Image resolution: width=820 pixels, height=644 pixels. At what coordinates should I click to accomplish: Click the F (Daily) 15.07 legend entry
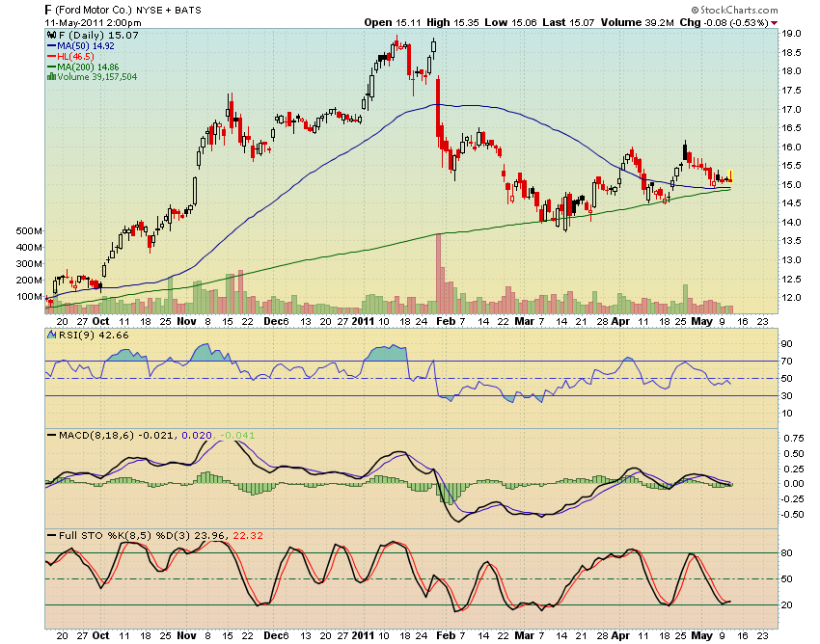tap(98, 36)
